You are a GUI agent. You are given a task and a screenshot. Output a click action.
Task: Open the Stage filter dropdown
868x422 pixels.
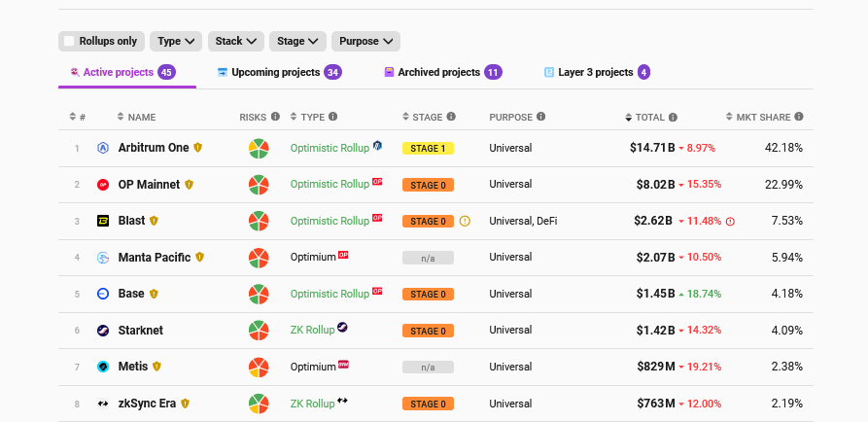click(x=297, y=41)
